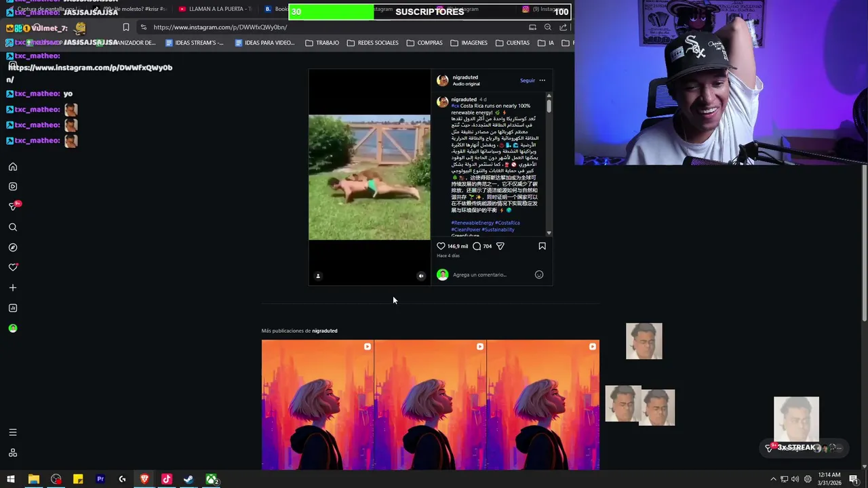Show tagged people on the video
This screenshot has height=488, width=868.
click(x=318, y=276)
